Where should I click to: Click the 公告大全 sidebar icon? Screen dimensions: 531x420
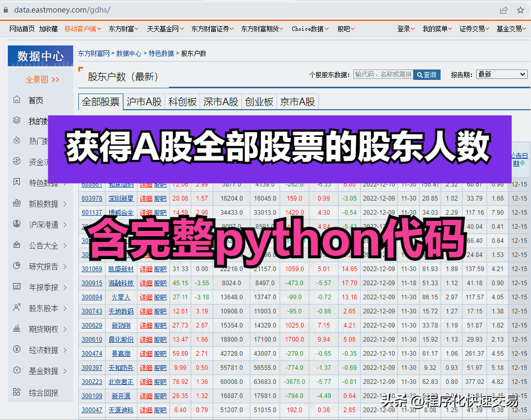coord(17,244)
